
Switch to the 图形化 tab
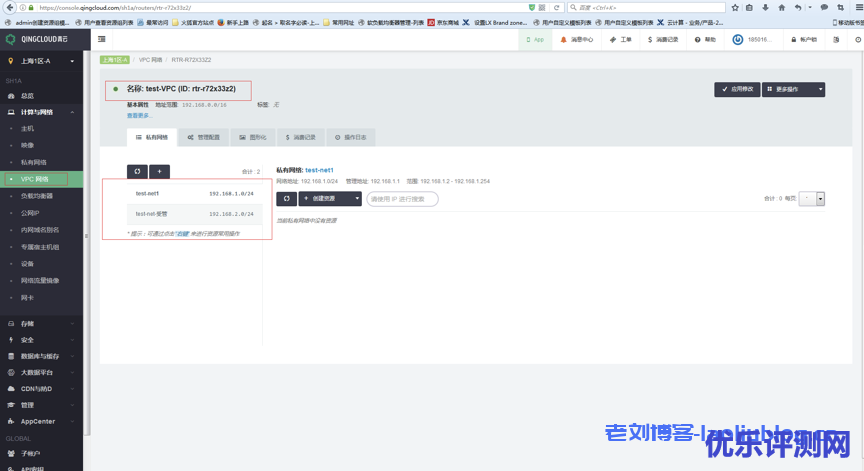(253, 137)
